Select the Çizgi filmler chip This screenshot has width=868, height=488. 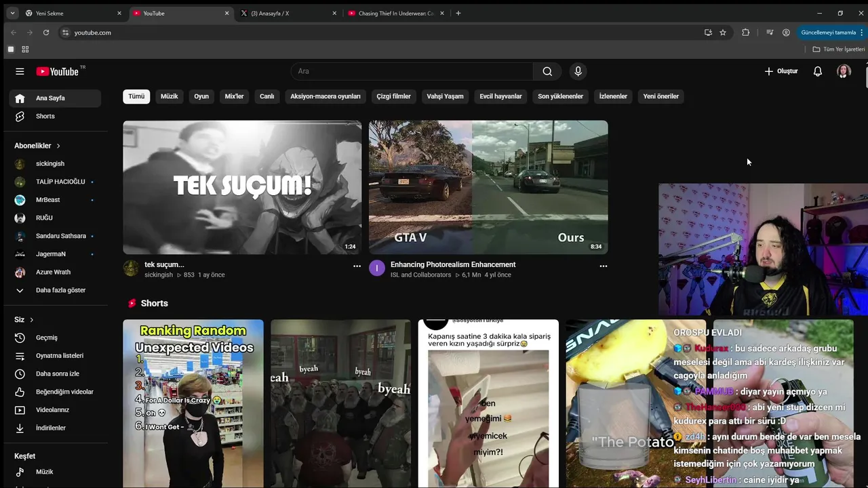pos(394,96)
